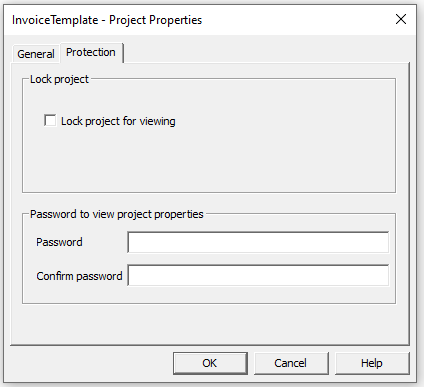The height and width of the screenshot is (387, 424).
Task: Click the 'Password' field label
Action: click(59, 242)
